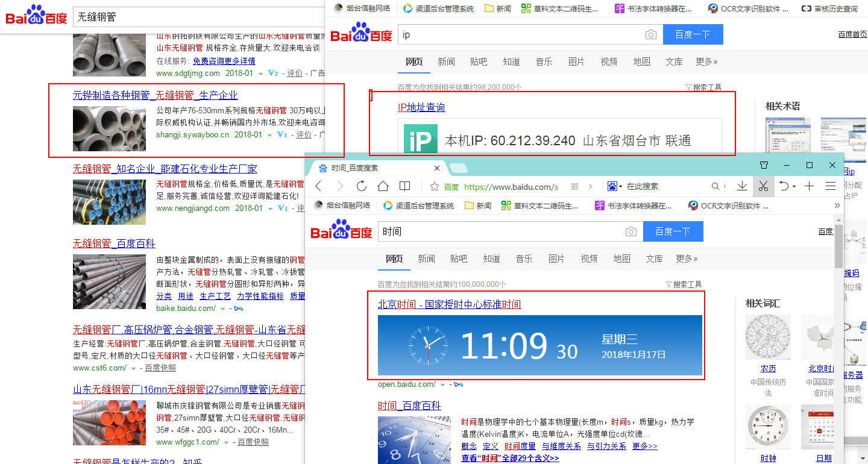Click 百度一下 button for the 时间 search
868x464 pixels.
click(673, 232)
